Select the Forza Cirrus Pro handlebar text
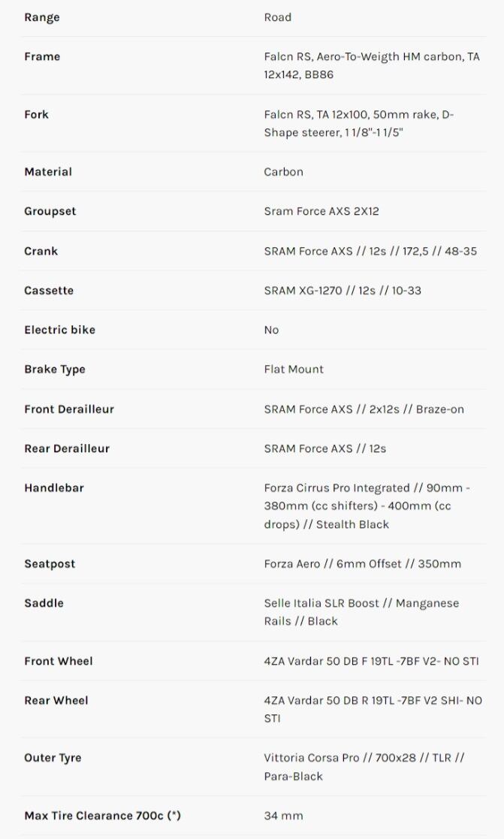This screenshot has height=839, width=504. [367, 506]
